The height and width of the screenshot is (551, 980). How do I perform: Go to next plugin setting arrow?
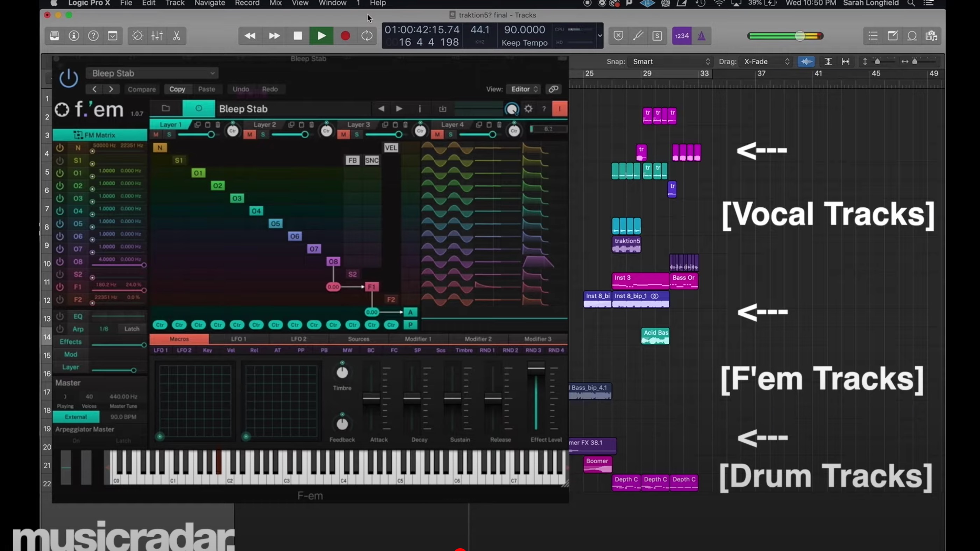click(111, 89)
